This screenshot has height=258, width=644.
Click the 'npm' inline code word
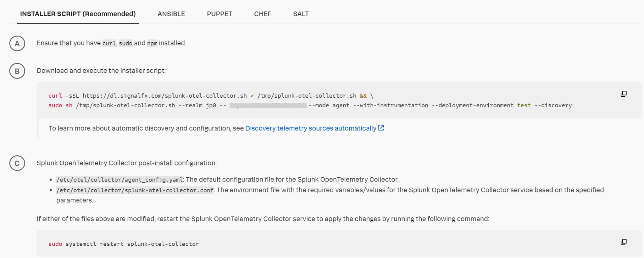coord(152,43)
